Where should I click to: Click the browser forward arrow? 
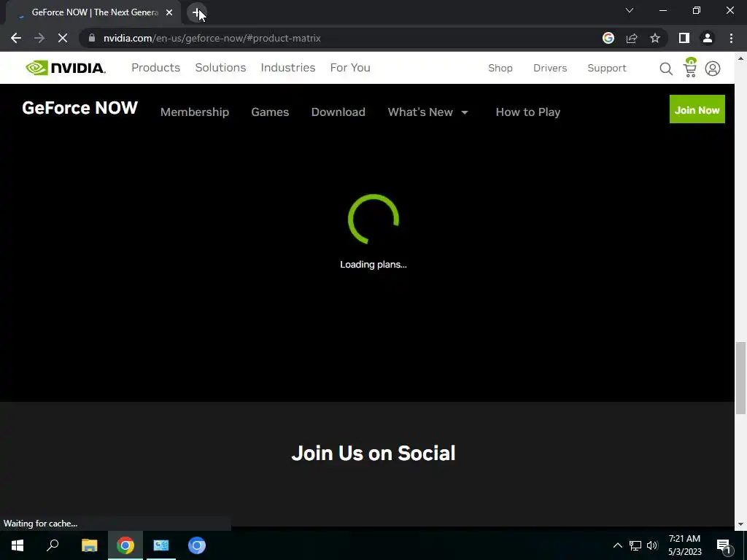point(39,38)
